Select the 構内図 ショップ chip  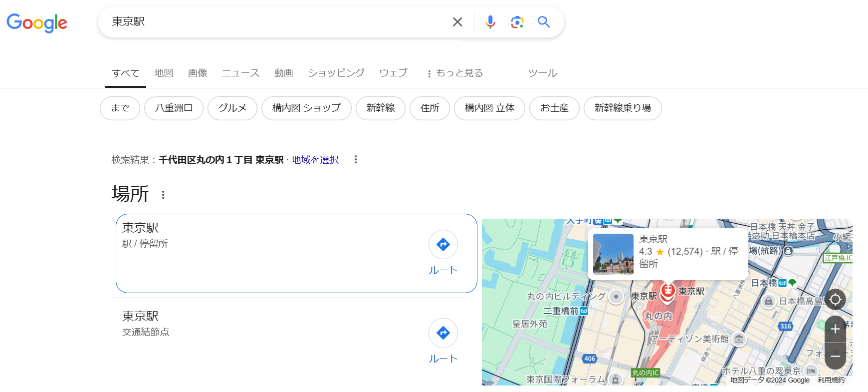[x=306, y=108]
